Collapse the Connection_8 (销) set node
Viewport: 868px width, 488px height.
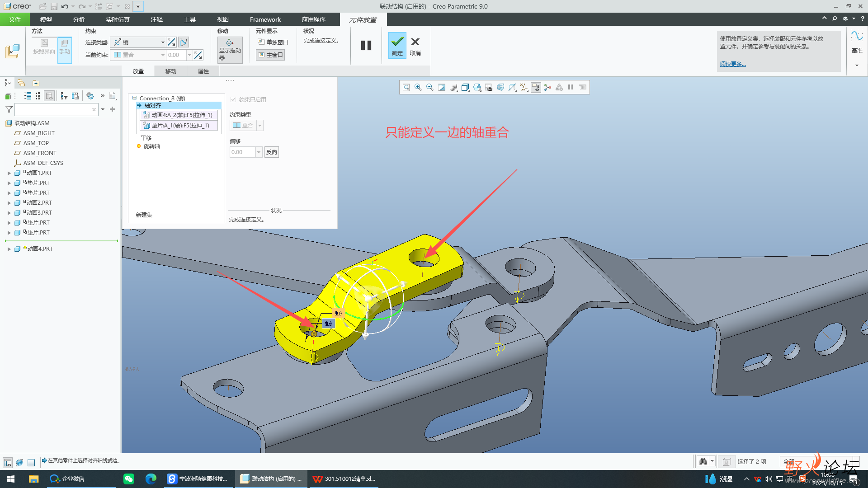pos(134,98)
